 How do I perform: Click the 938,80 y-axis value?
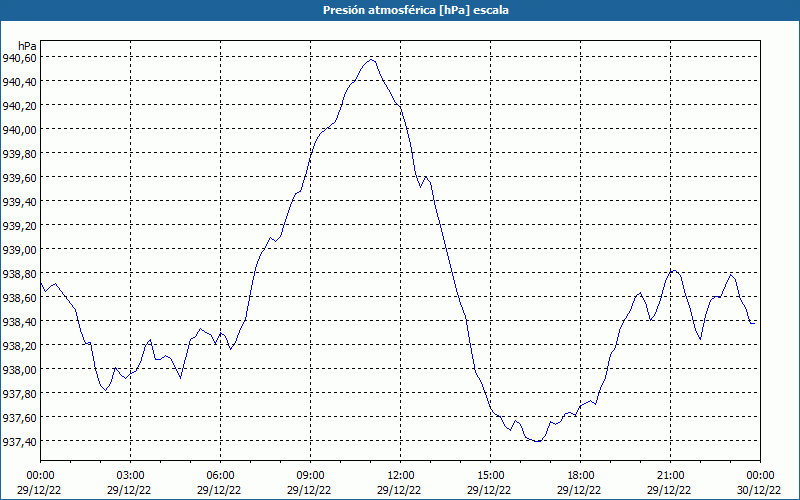click(19, 273)
